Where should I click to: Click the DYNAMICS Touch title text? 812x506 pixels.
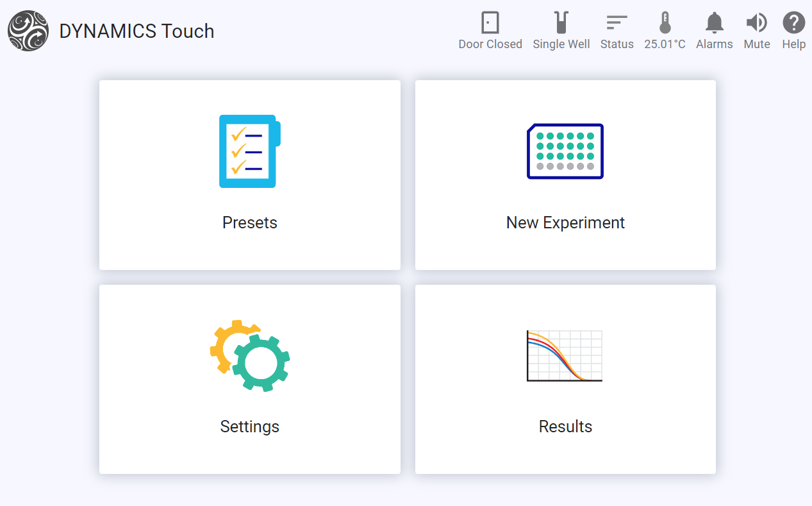point(137,31)
